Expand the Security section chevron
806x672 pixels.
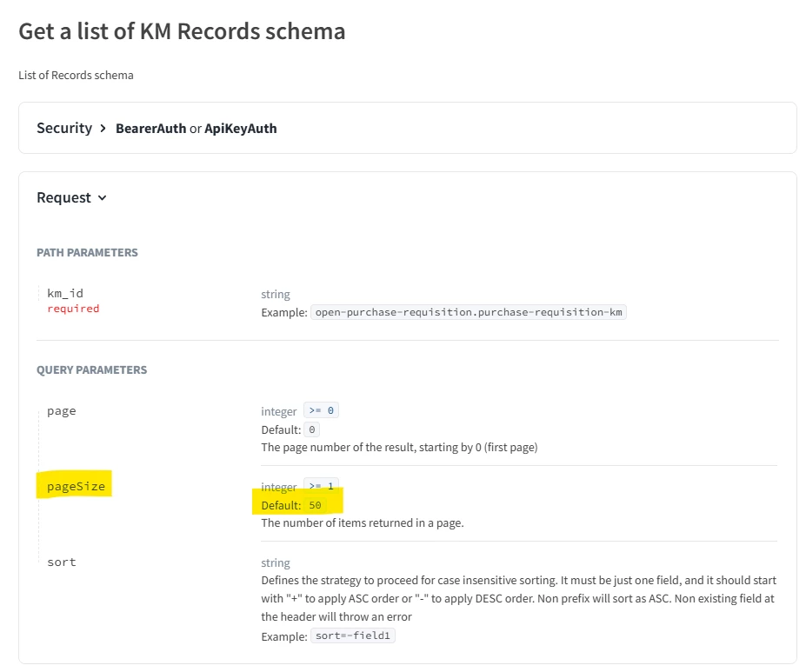[103, 129]
